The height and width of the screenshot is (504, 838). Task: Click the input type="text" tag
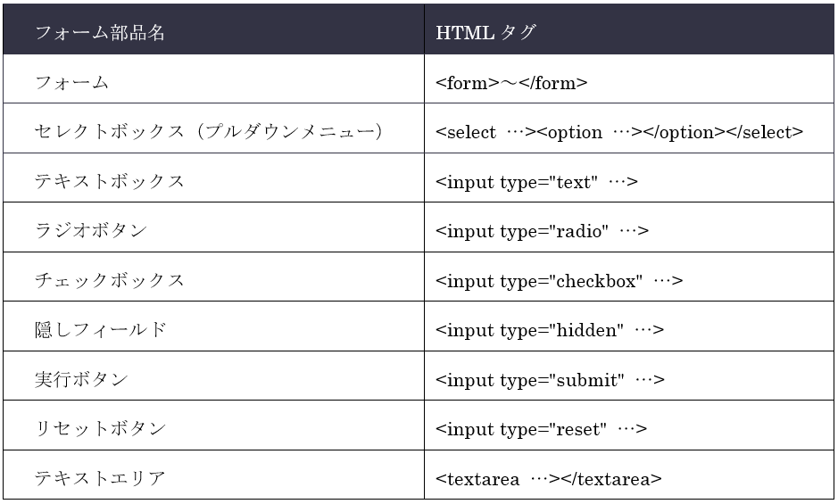(537, 182)
